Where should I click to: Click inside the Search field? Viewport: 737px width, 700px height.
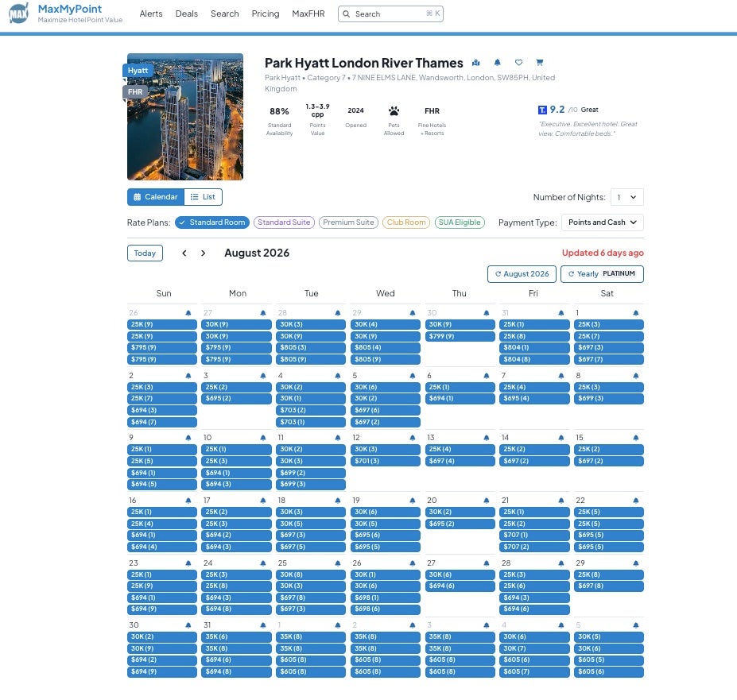[x=390, y=14]
